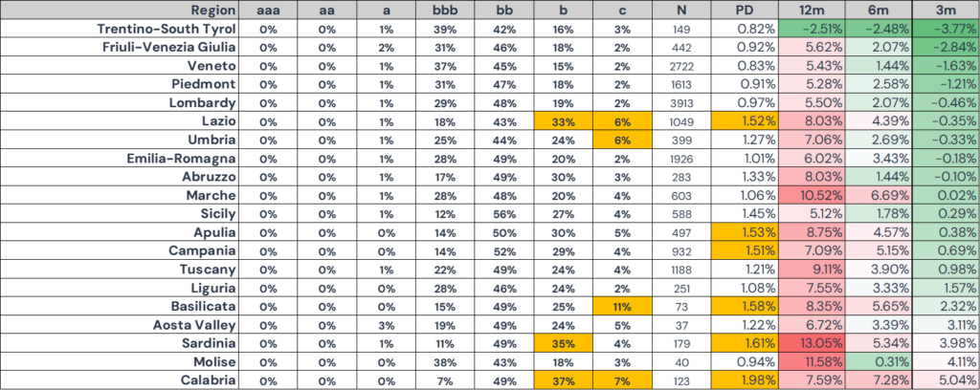
Task: Click the Region column header
Action: point(120,10)
